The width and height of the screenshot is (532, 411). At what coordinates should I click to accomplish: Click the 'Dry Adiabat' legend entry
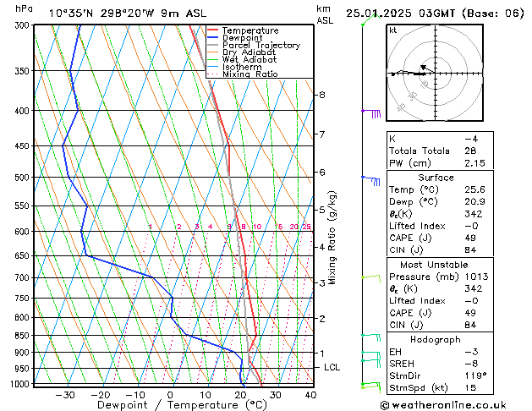click(249, 52)
